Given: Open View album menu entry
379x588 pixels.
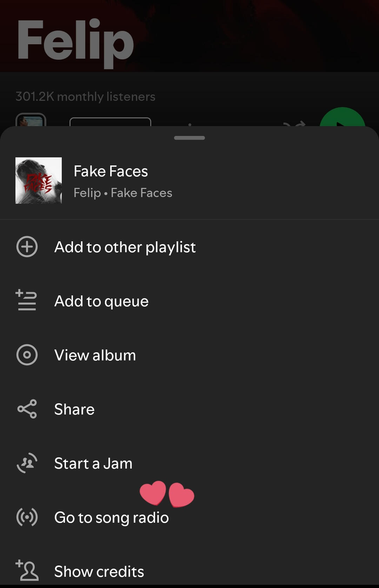Looking at the screenshot, I should pos(95,355).
